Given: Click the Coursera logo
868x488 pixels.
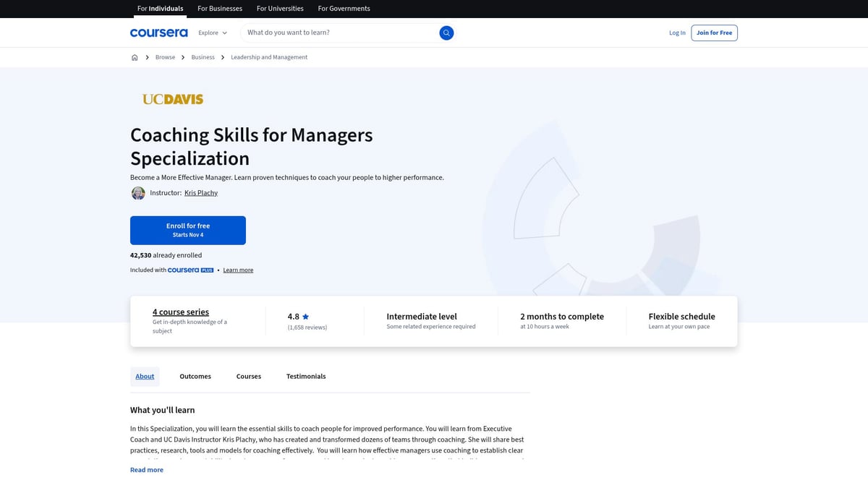Looking at the screenshot, I should 158,33.
